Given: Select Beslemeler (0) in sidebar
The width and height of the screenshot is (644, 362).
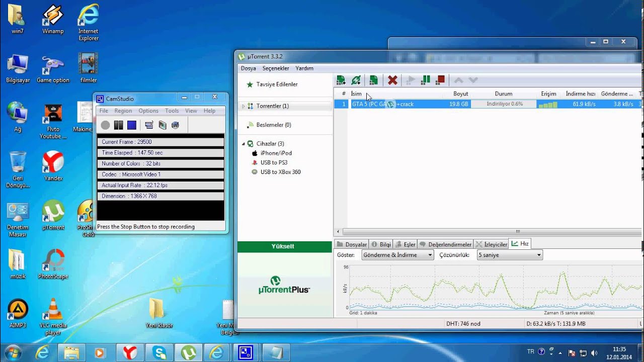Looking at the screenshot, I should [x=274, y=125].
